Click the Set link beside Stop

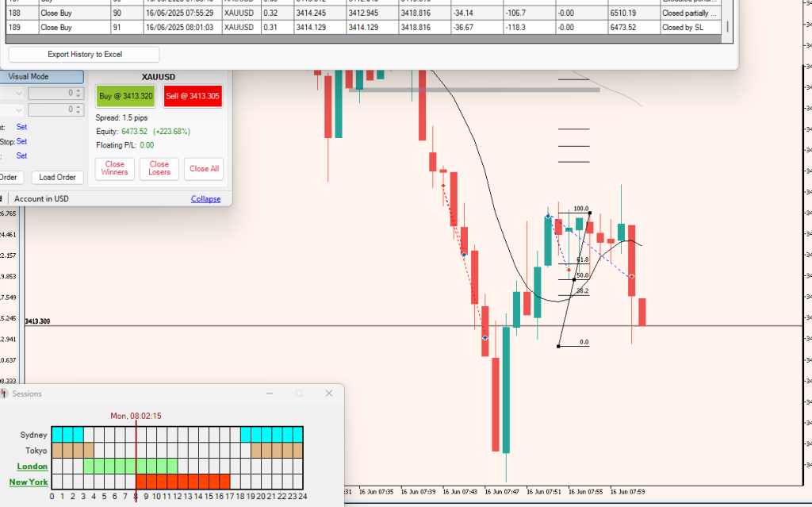coord(21,141)
